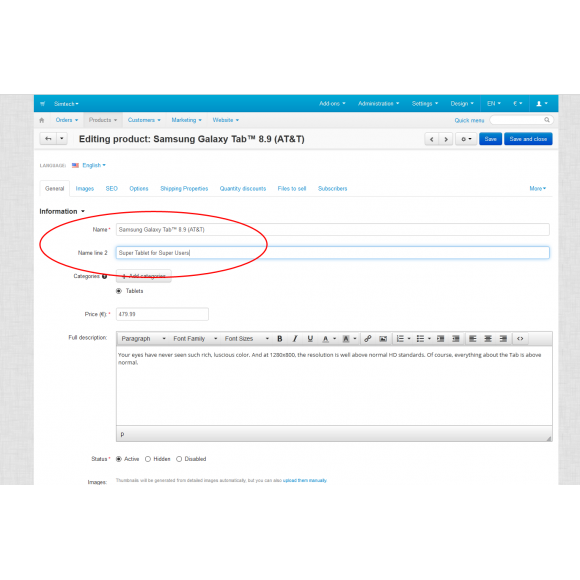Screen dimensions: 580x580
Task: Click the back arrow button
Action: pos(48,139)
